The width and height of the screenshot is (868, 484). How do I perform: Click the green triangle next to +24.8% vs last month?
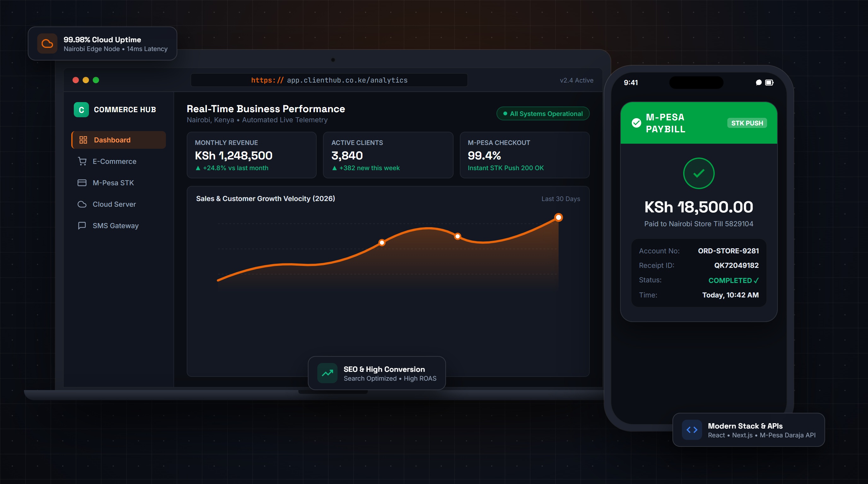pyautogui.click(x=198, y=168)
